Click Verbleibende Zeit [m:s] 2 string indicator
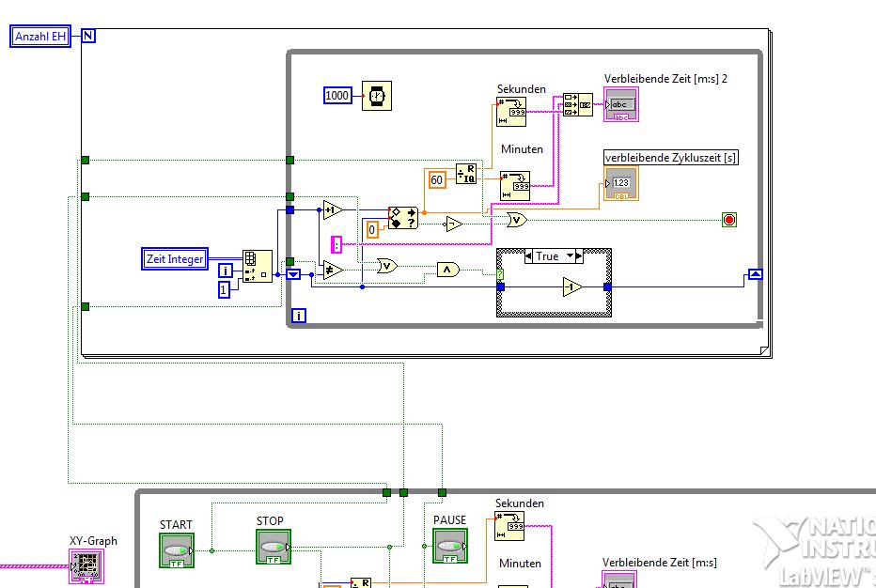 (621, 104)
